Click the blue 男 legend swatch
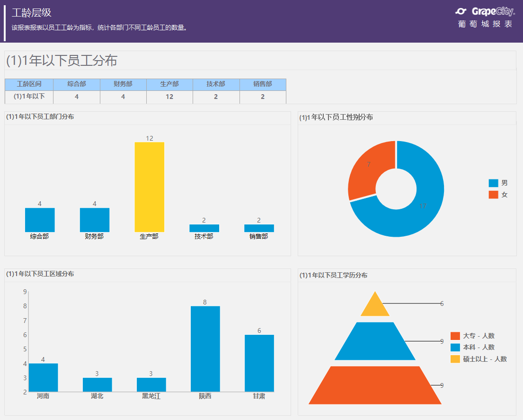Screen dimensions: 523x420 (x=493, y=183)
